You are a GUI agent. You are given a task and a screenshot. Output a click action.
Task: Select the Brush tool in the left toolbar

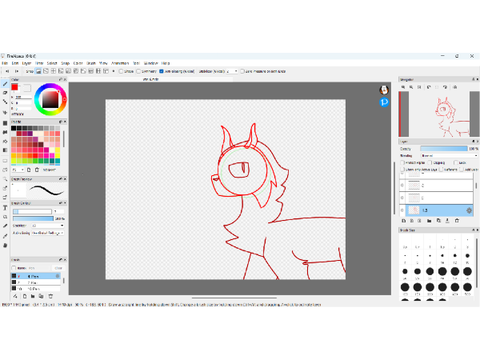5,84
